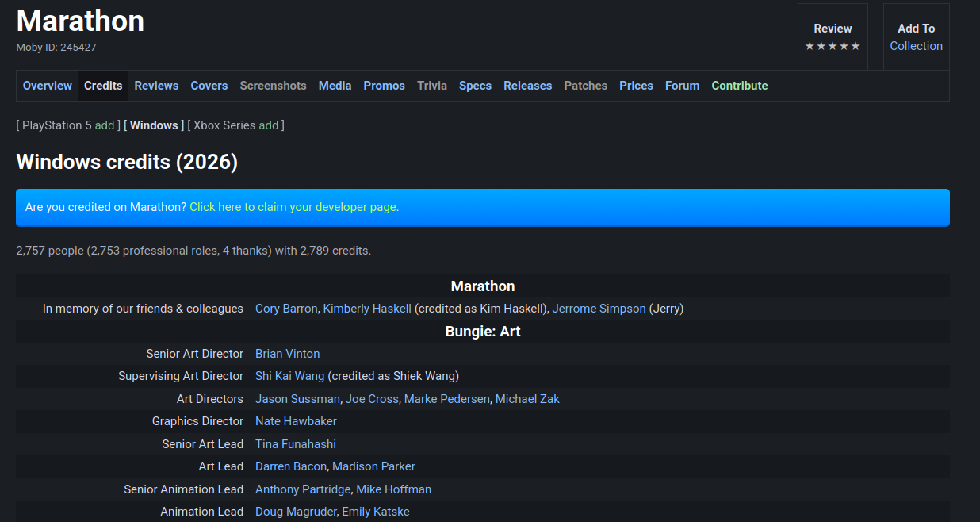Open Anthony Partridge's profile
This screenshot has height=522, width=980.
[303, 489]
